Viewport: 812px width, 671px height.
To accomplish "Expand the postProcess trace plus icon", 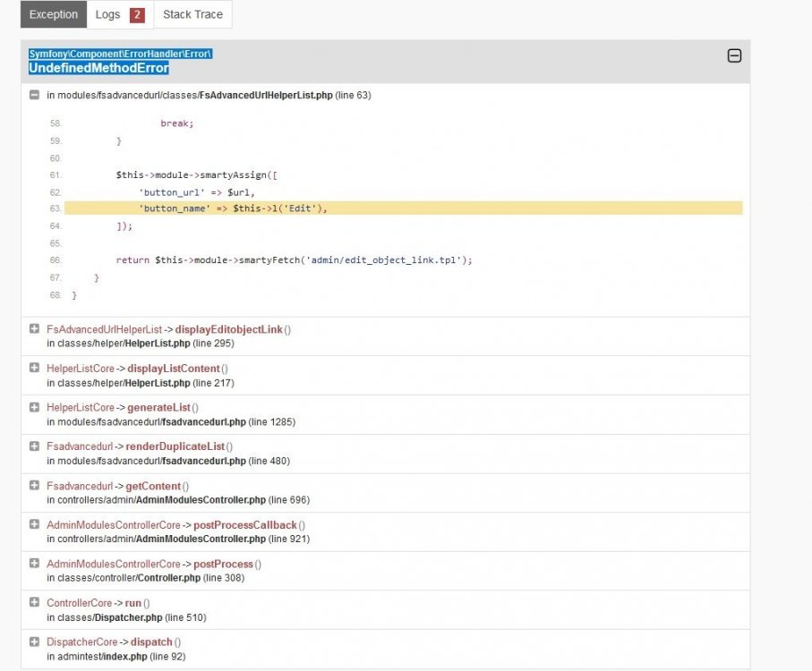I will click(x=34, y=563).
